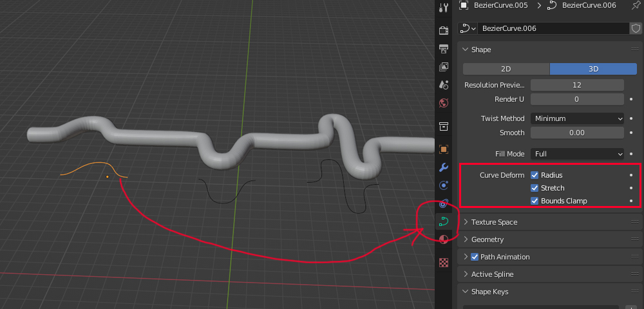This screenshot has width=644, height=309.
Task: Click the BezierCurve.006 name field
Action: tap(553, 28)
